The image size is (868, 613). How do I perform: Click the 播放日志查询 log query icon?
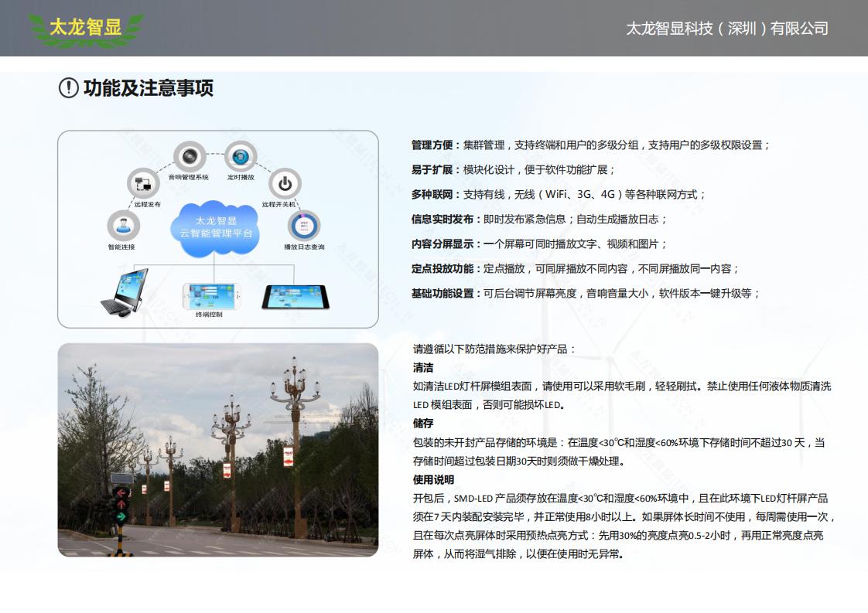point(304,226)
